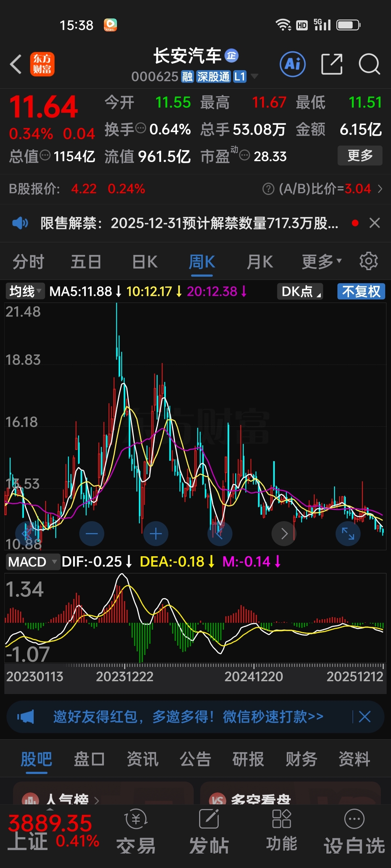The width and height of the screenshot is (391, 868).
Task: Expand the DK点 selector
Action: pyautogui.click(x=300, y=291)
